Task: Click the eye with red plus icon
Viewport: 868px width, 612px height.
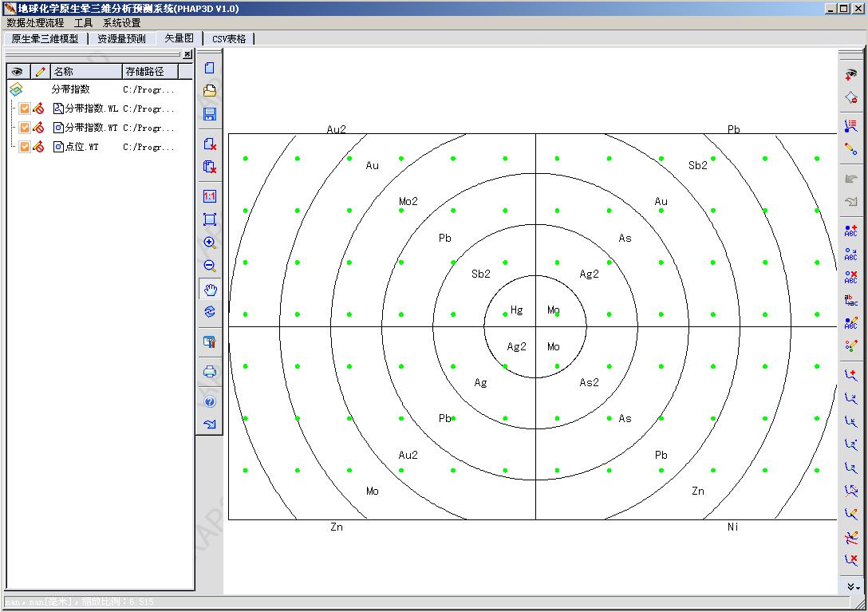Action: click(850, 74)
